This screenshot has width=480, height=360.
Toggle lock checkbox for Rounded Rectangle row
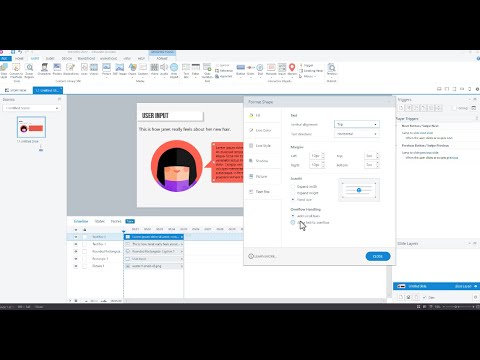point(85,251)
